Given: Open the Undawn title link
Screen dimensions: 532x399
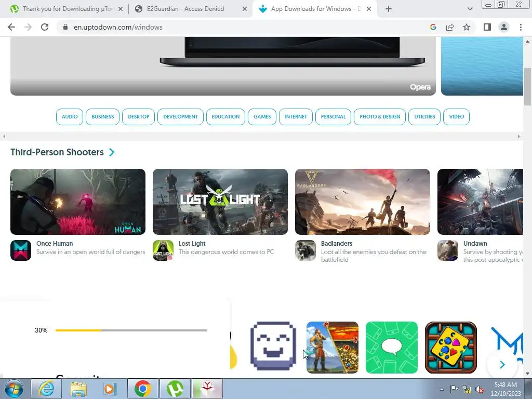Looking at the screenshot, I should coord(475,244).
